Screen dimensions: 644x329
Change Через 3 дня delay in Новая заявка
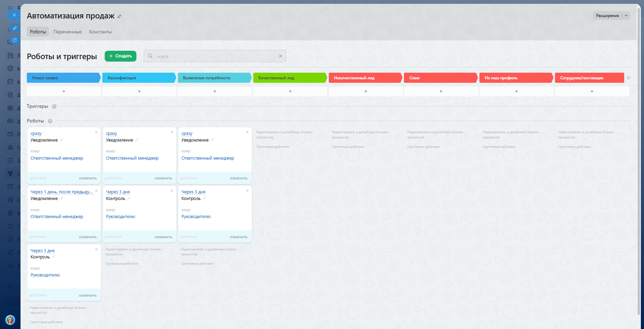(42, 251)
